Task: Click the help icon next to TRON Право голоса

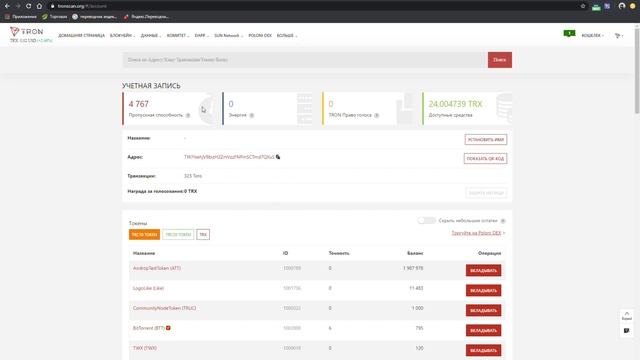Action: click(x=376, y=115)
